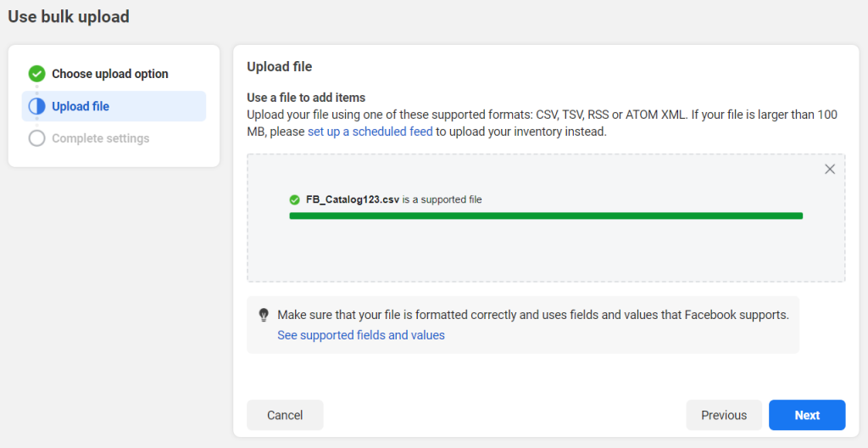Click the Cancel button

(x=285, y=415)
